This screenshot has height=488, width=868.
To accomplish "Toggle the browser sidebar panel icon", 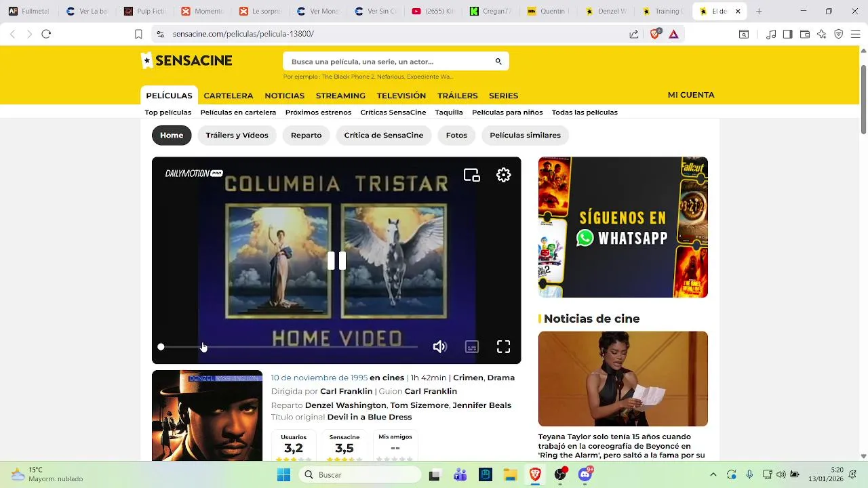I will coord(788,34).
